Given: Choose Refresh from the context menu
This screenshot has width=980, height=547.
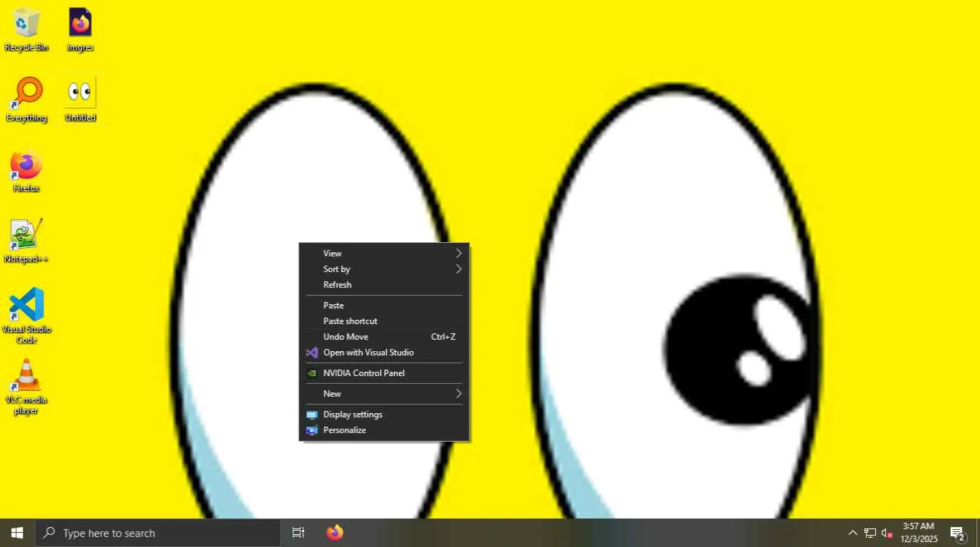Looking at the screenshot, I should (384, 285).
